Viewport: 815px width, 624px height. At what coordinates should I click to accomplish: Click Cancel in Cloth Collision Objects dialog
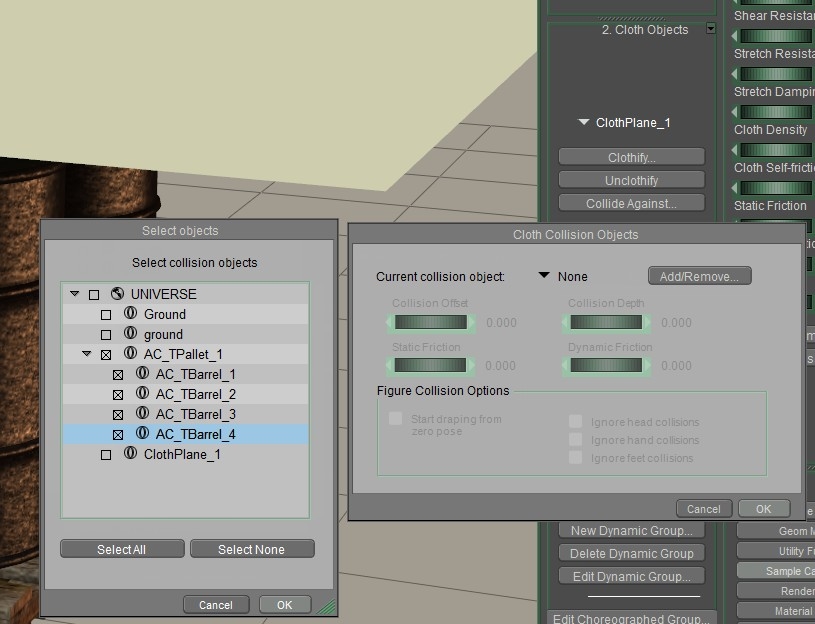703,509
